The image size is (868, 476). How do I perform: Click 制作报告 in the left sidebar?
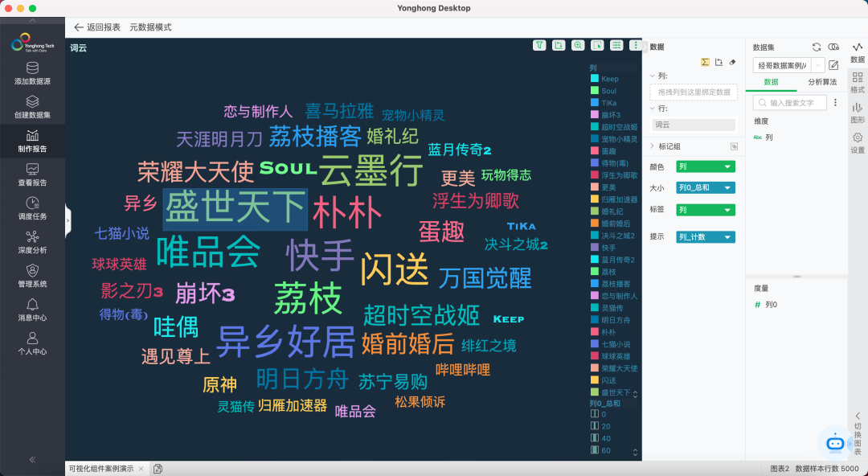click(x=32, y=141)
